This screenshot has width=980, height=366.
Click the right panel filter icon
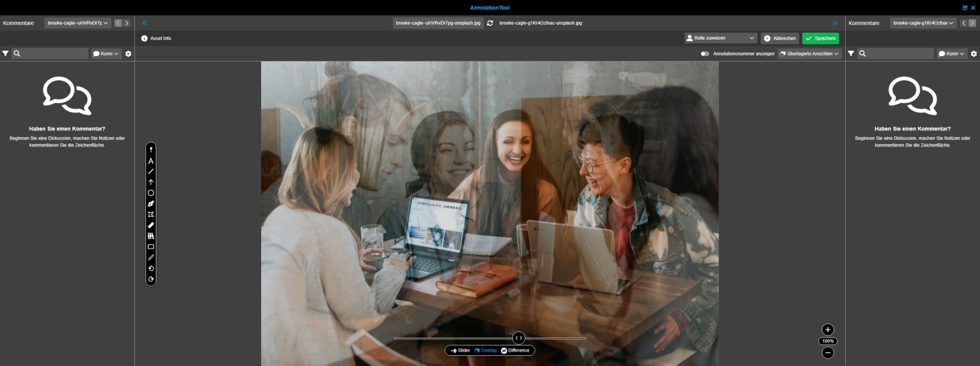click(851, 53)
